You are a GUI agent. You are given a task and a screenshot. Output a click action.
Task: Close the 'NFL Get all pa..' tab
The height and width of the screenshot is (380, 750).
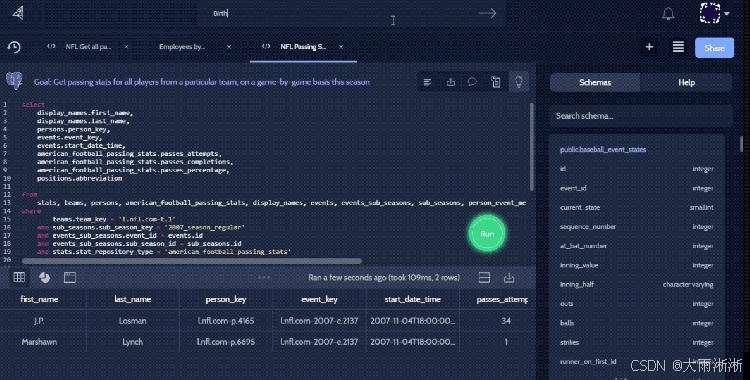[126, 47]
